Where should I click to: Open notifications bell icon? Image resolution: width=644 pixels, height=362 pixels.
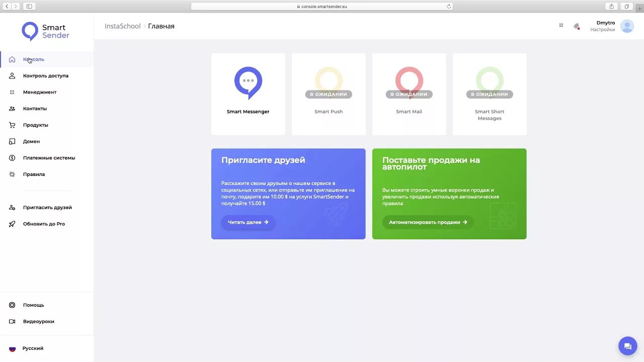point(577,26)
